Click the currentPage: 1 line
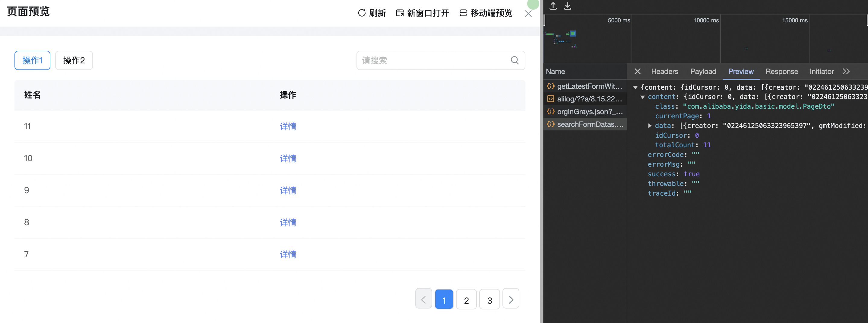 pos(683,116)
